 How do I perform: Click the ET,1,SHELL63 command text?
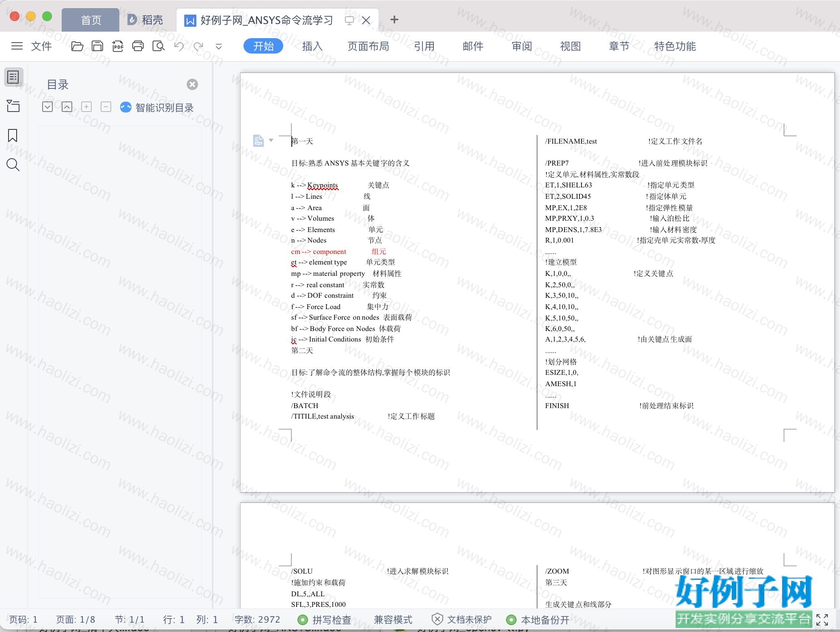coord(569,185)
